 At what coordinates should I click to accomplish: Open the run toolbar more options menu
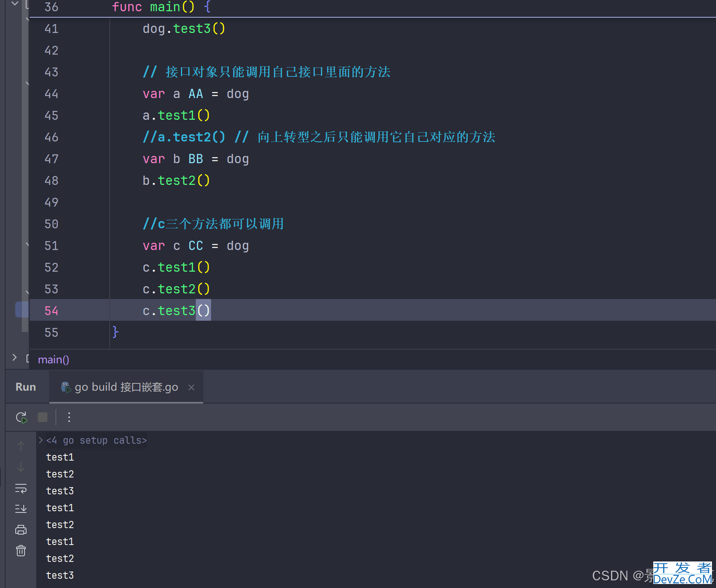click(69, 417)
